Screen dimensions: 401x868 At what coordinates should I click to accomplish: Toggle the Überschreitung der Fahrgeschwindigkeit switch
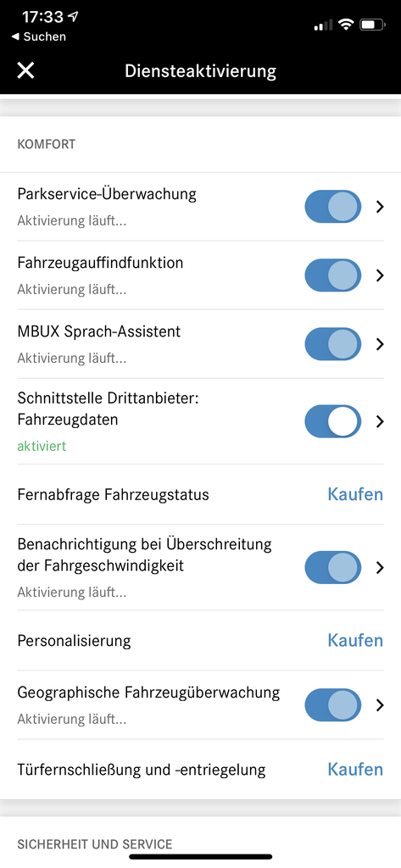click(333, 567)
